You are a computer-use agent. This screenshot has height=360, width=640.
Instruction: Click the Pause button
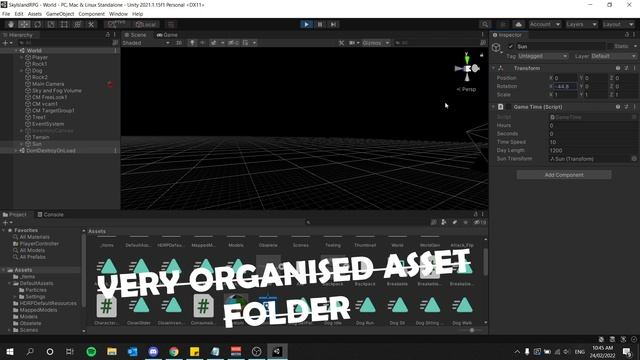320,24
